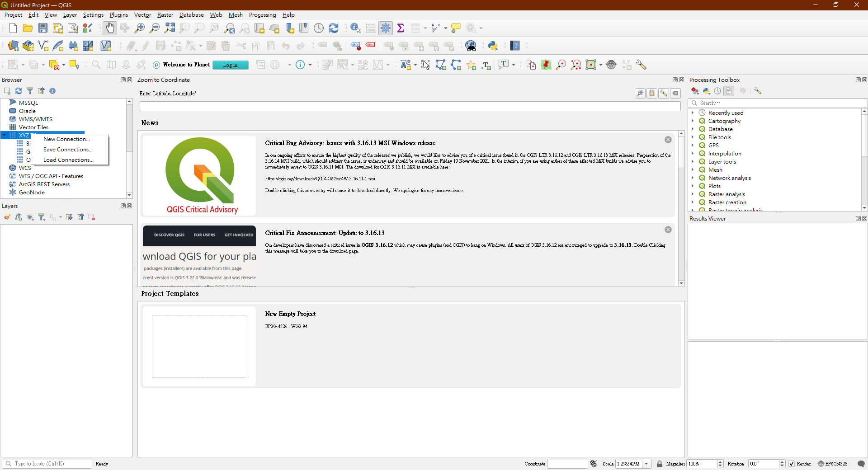Toggle Layers panel filter legend by map content
The image size is (868, 470).
coord(42,217)
